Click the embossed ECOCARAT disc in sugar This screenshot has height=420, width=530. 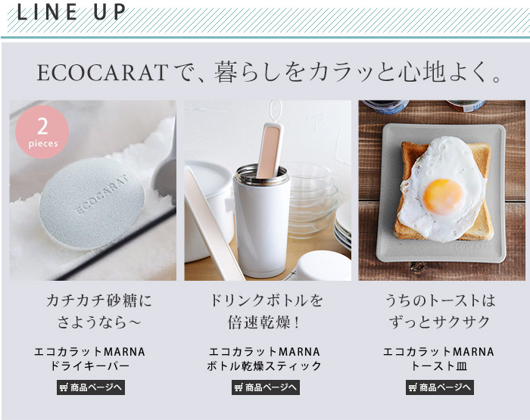tap(92, 204)
